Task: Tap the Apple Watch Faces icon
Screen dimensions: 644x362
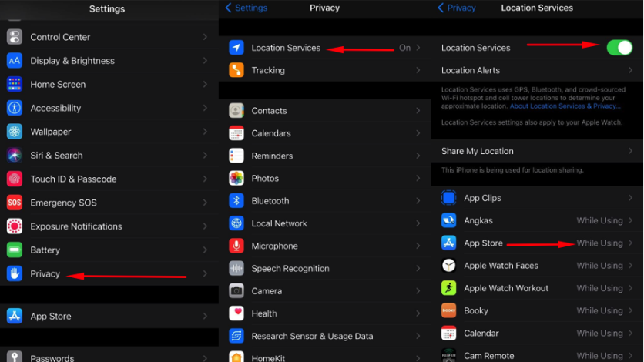Action: tap(448, 266)
